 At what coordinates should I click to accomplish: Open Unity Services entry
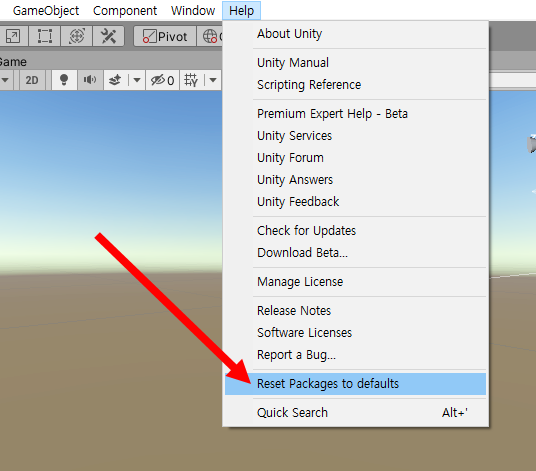[x=355, y=136]
